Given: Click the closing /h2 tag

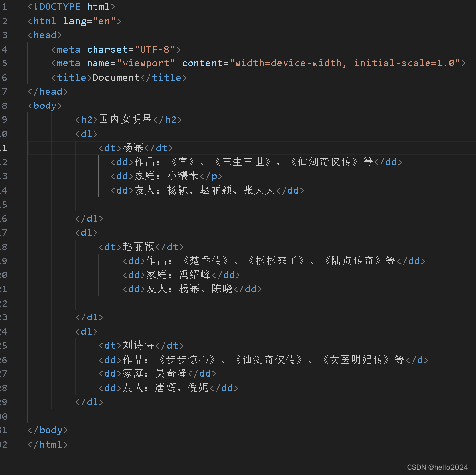Looking at the screenshot, I should (167, 120).
